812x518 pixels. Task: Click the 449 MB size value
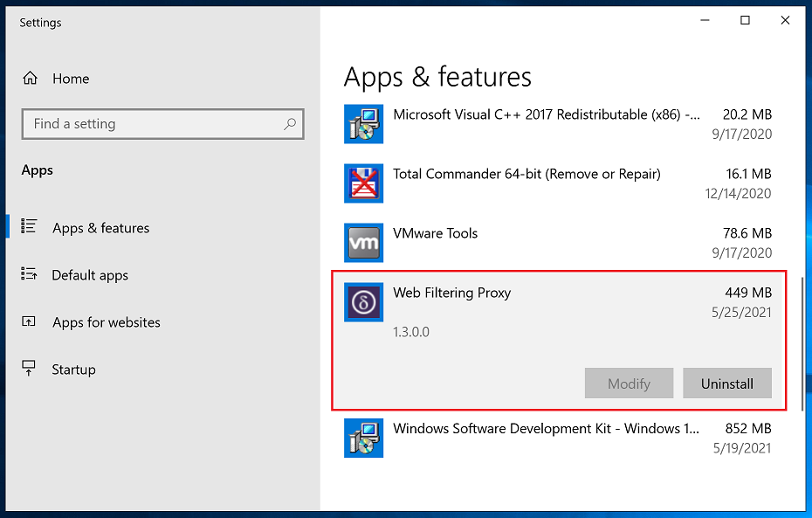tap(748, 293)
